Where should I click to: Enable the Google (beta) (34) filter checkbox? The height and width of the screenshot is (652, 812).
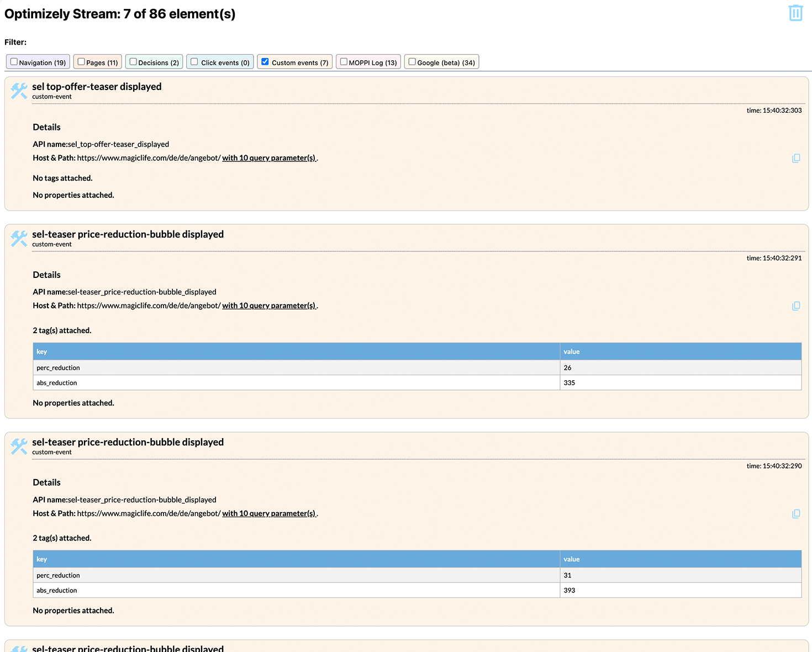pyautogui.click(x=412, y=62)
